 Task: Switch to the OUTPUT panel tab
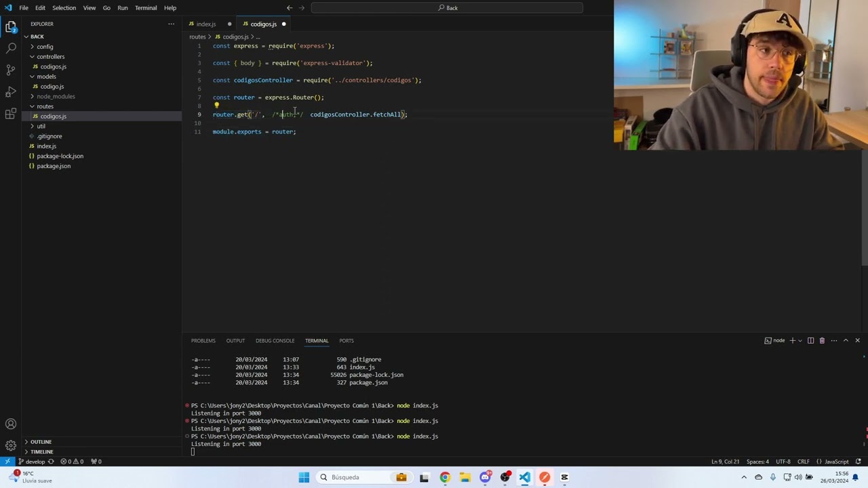[235, 341]
